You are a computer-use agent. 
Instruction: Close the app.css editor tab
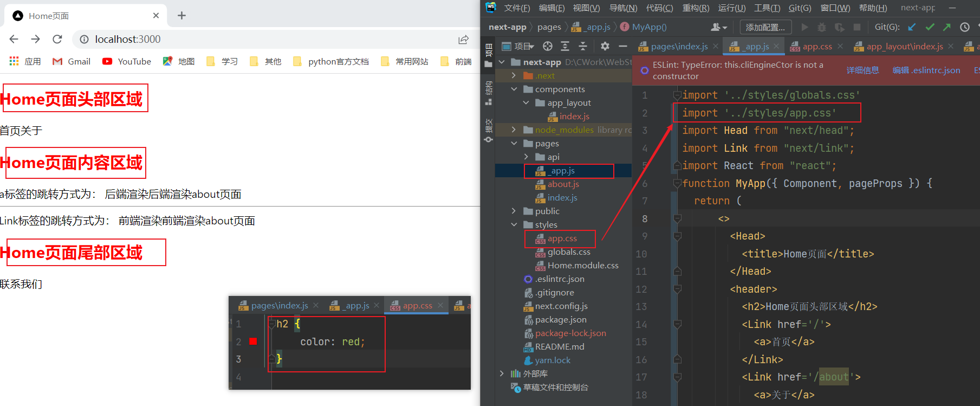840,47
